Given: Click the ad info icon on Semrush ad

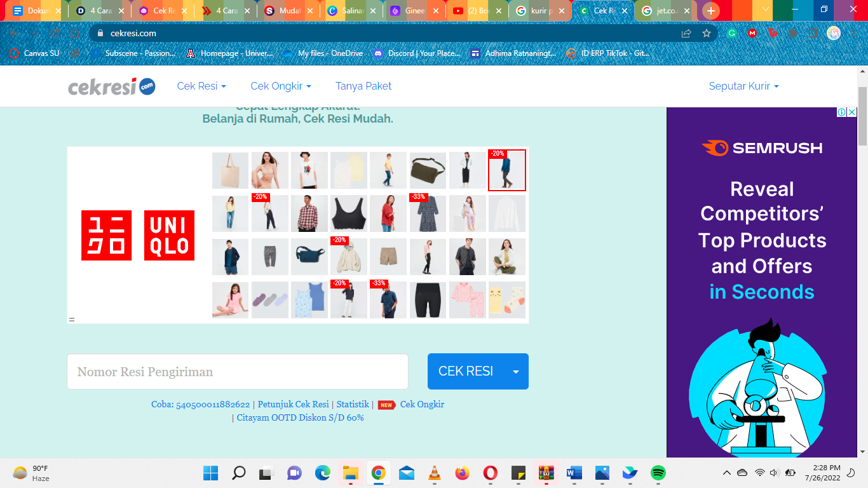Looking at the screenshot, I should tap(841, 112).
